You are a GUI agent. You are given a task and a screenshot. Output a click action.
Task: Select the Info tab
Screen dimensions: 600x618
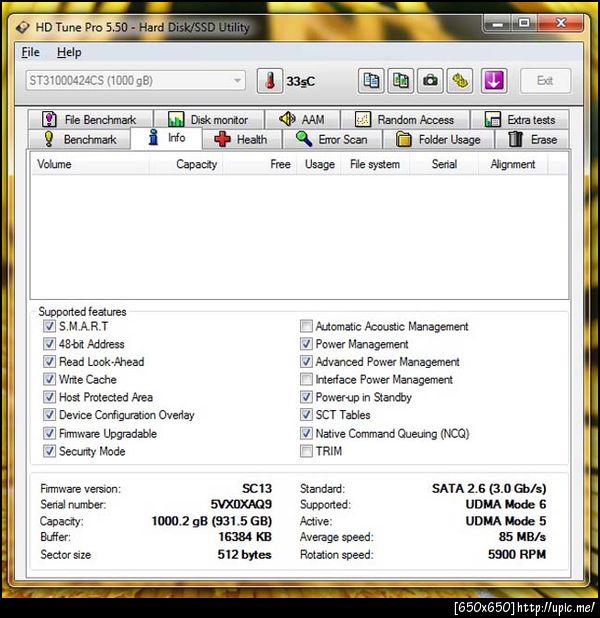(166, 138)
